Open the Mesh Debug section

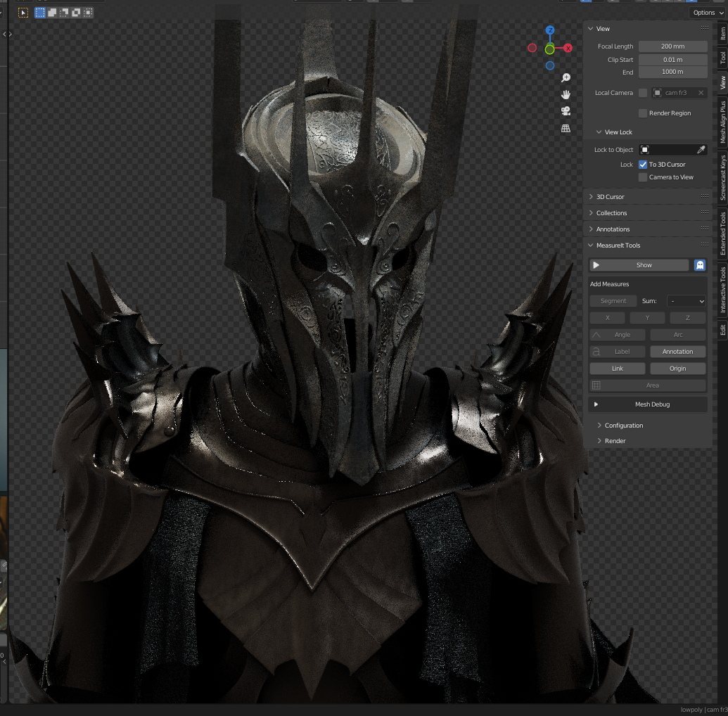(x=648, y=404)
